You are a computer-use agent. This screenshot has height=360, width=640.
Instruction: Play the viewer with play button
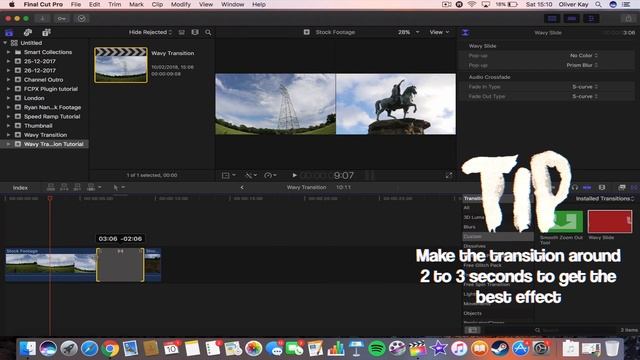pos(294,176)
